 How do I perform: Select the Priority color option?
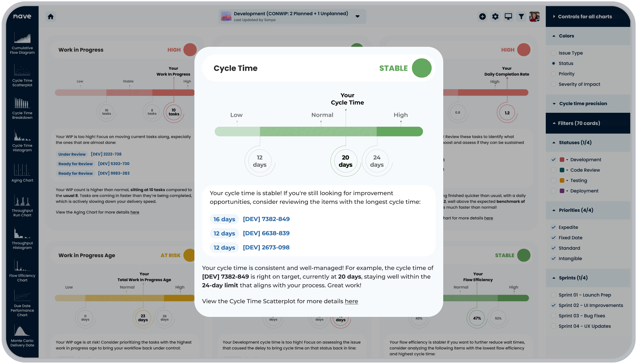coord(553,74)
